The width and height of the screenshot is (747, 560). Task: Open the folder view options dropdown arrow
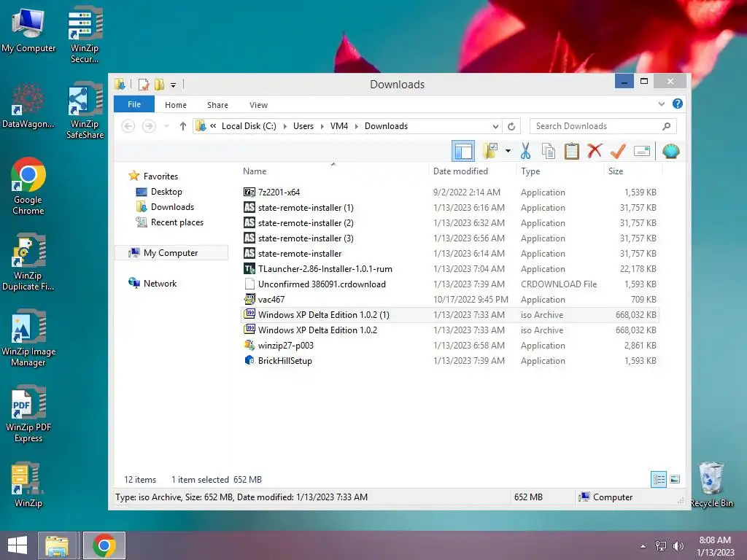pyautogui.click(x=508, y=152)
